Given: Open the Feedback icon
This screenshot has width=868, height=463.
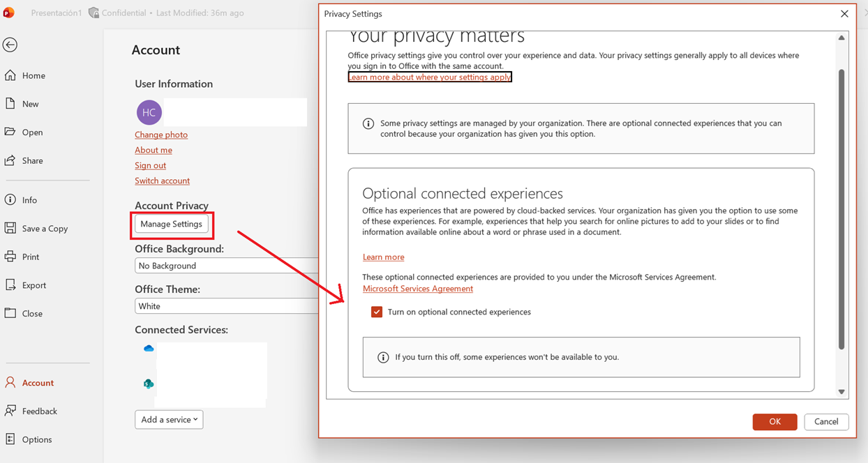Looking at the screenshot, I should click(x=10, y=411).
